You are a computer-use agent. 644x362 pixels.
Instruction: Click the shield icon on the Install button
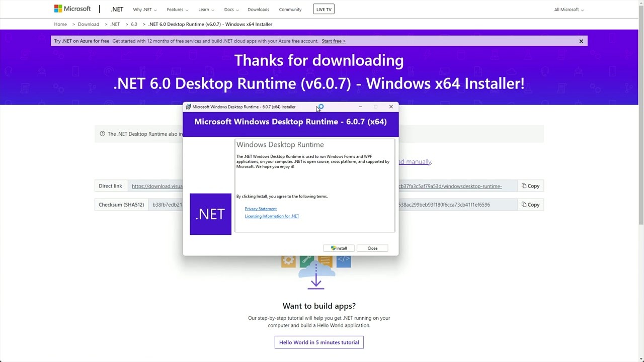tap(333, 248)
